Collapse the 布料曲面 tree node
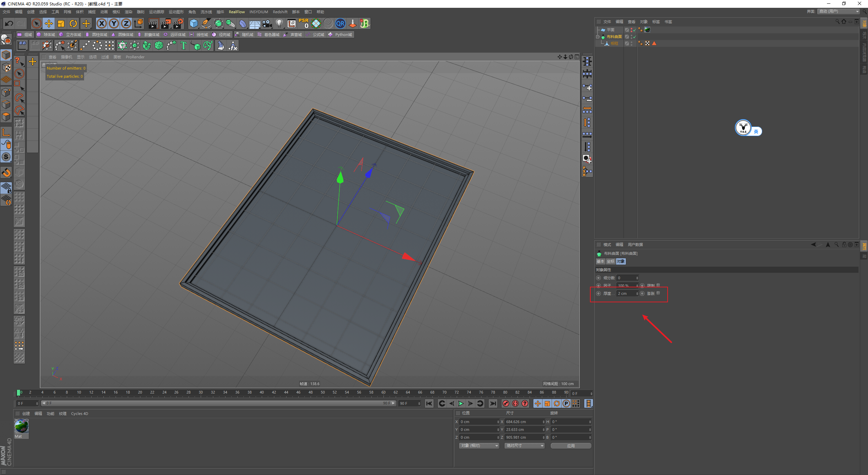 point(598,37)
